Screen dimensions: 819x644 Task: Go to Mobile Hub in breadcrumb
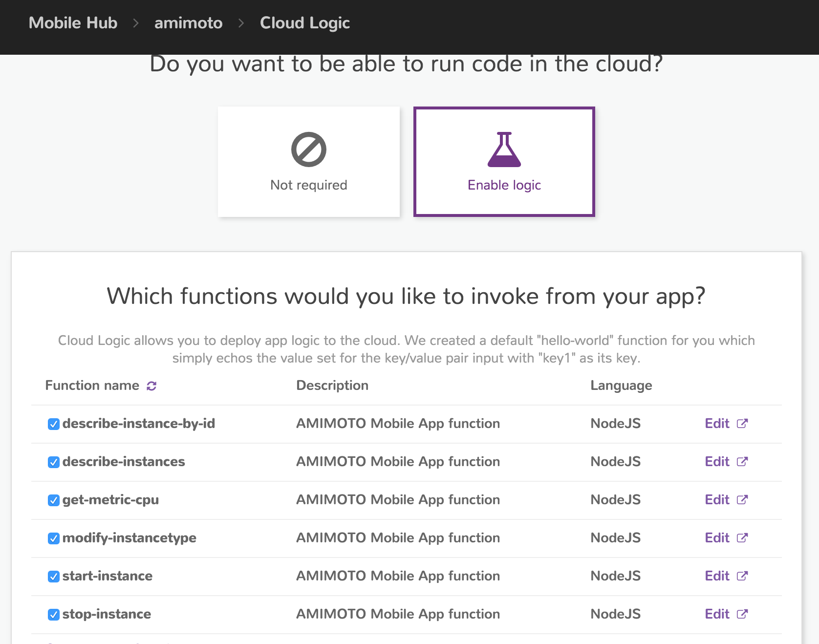[73, 23]
